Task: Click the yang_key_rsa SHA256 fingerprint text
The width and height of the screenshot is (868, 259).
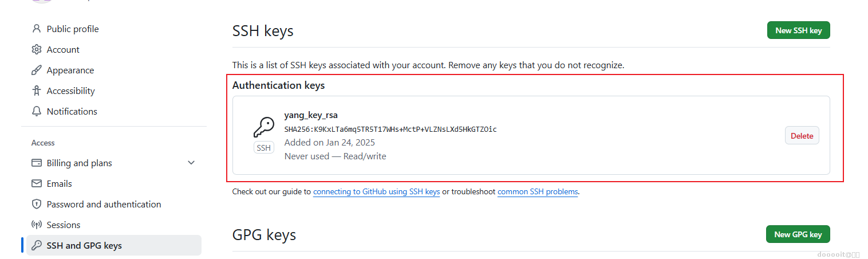Action: (x=390, y=129)
